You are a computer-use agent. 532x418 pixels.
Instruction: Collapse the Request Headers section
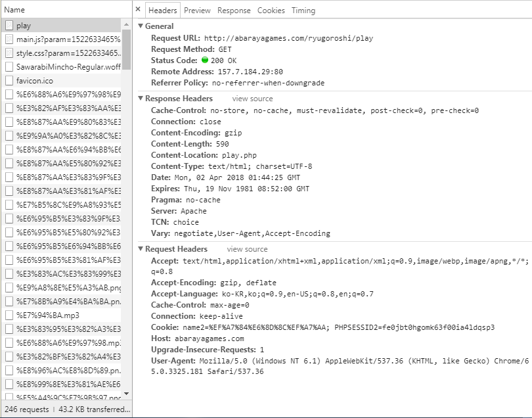(x=141, y=249)
